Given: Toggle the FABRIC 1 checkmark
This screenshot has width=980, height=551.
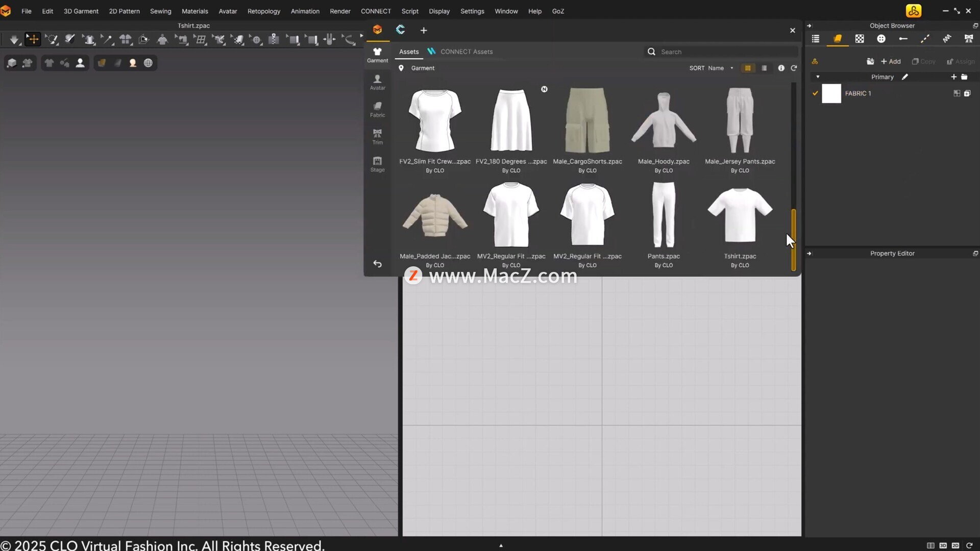Looking at the screenshot, I should coord(815,93).
